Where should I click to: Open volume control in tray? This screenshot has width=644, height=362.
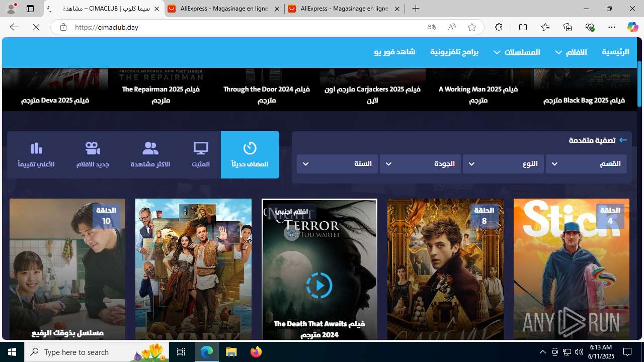pos(579,352)
